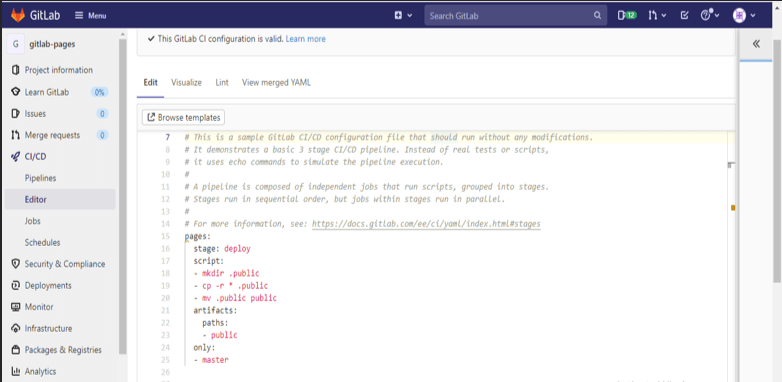Click the Infrastructure cloud icon
The image size is (782, 382).
(x=15, y=328)
